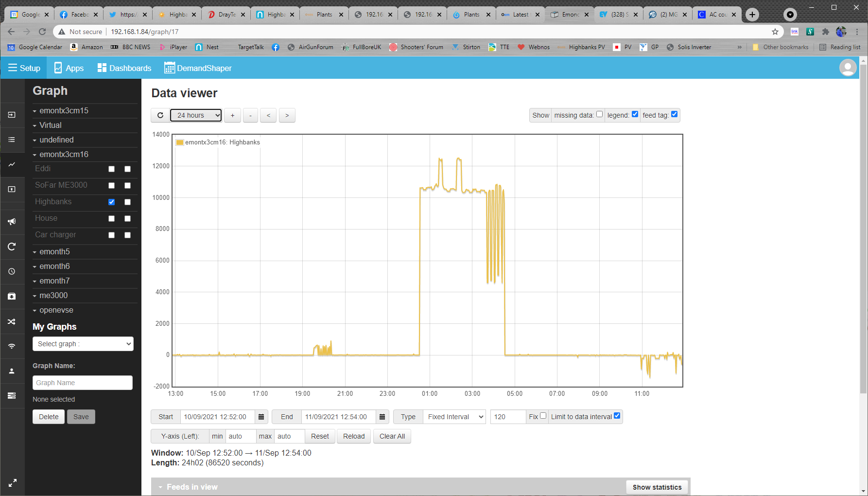The width and height of the screenshot is (868, 496).
Task: Open the Dashboards menu
Action: pyautogui.click(x=124, y=68)
